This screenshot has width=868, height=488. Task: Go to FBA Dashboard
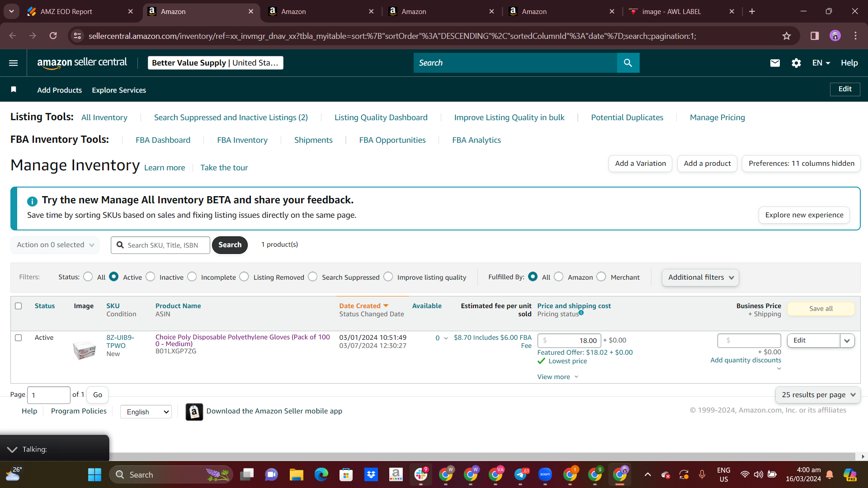point(163,140)
